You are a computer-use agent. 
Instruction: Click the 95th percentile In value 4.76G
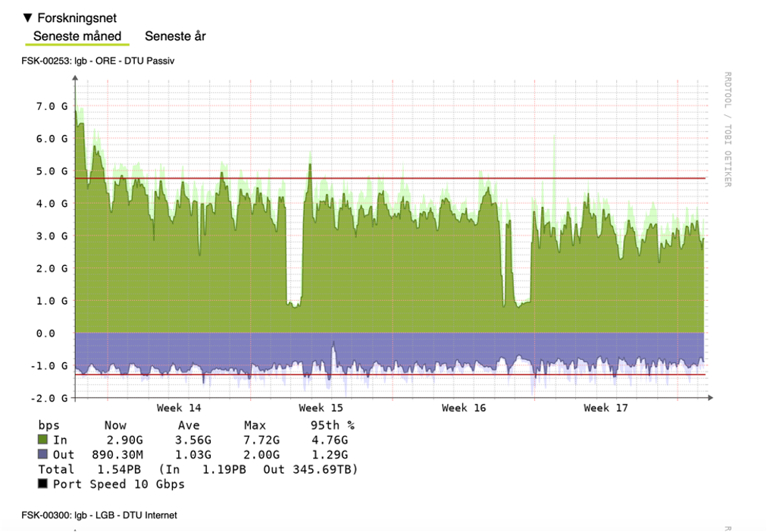coord(329,440)
